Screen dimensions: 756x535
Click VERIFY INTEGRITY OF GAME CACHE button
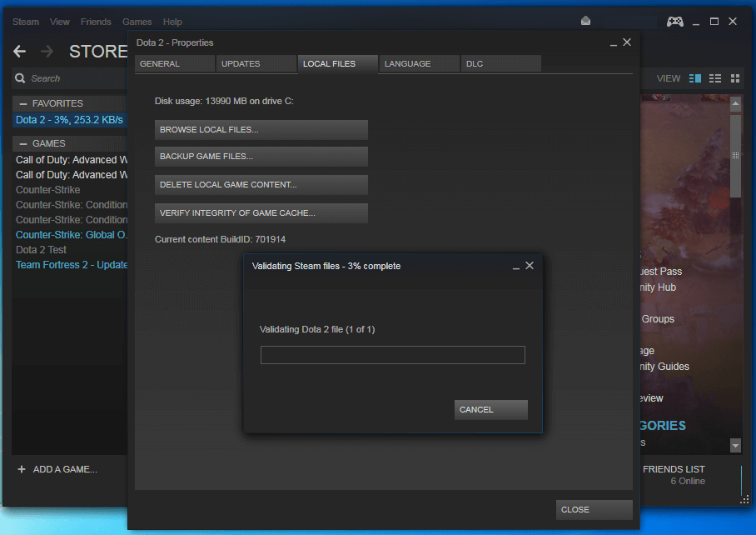pos(261,213)
